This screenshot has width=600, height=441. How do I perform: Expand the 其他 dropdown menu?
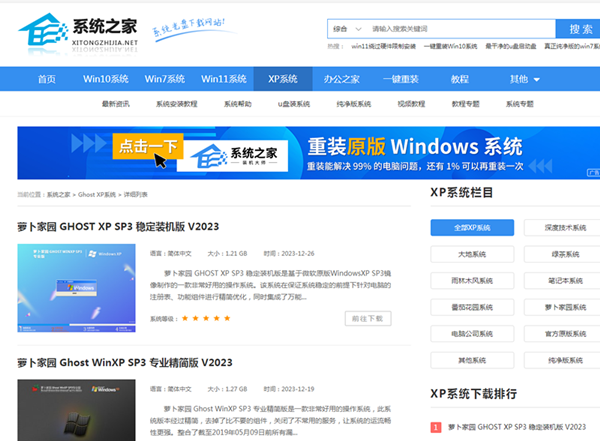point(524,79)
